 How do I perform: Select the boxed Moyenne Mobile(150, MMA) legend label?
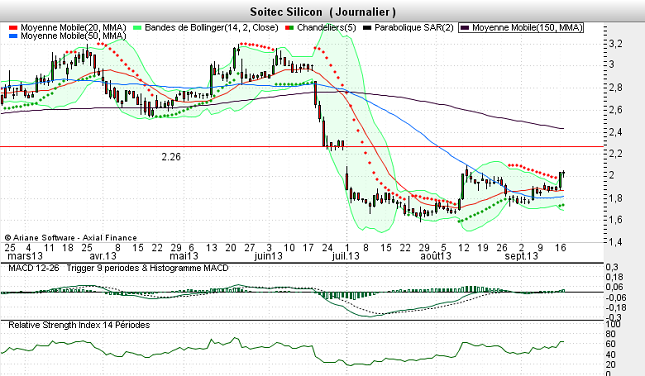click(527, 28)
